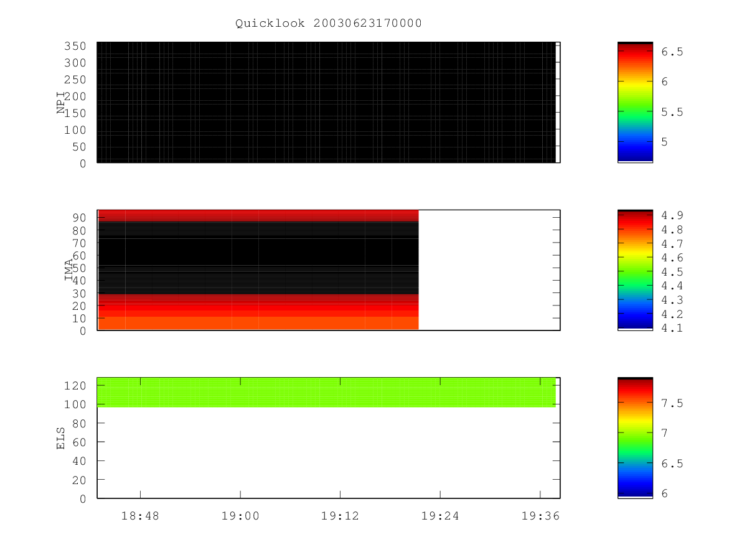This screenshot has height=560, width=747.
Task: Click the IMA y-axis label
Action: pos(68,270)
